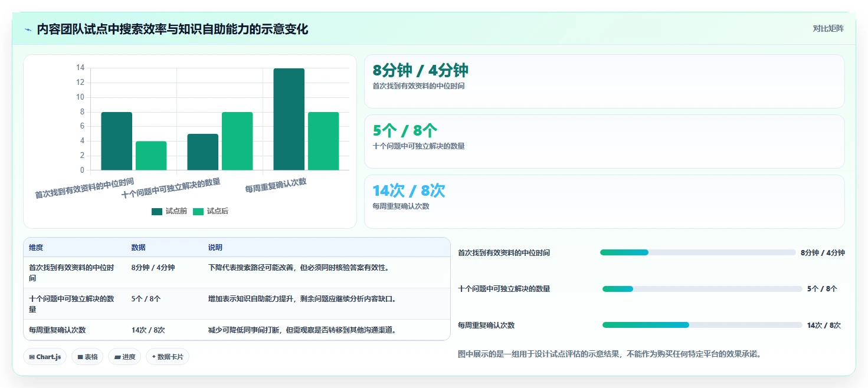Click table cell 5个 / 8个
The width and height of the screenshot is (868, 388).
146,298
